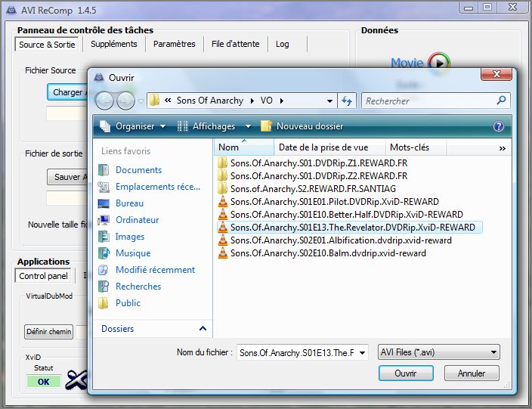The height and width of the screenshot is (409, 532).
Task: Click the Annuler button
Action: click(472, 373)
